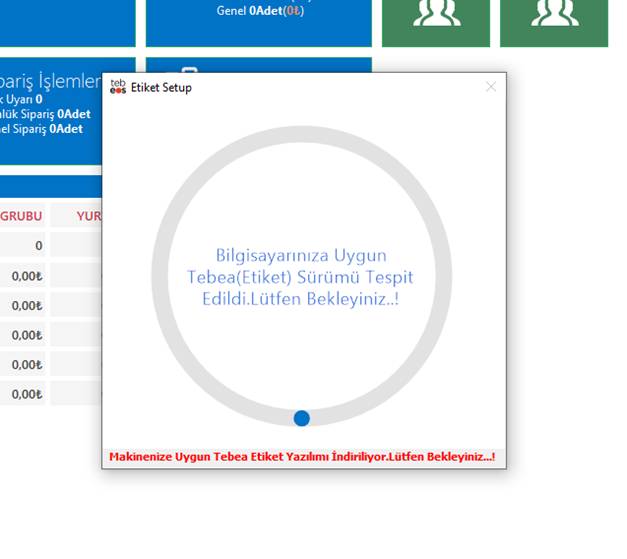Screen dimensions: 627x559
Task: Click the 'Sipariş 0Adet' line ending in 'lük'
Action: pyautogui.click(x=45, y=114)
